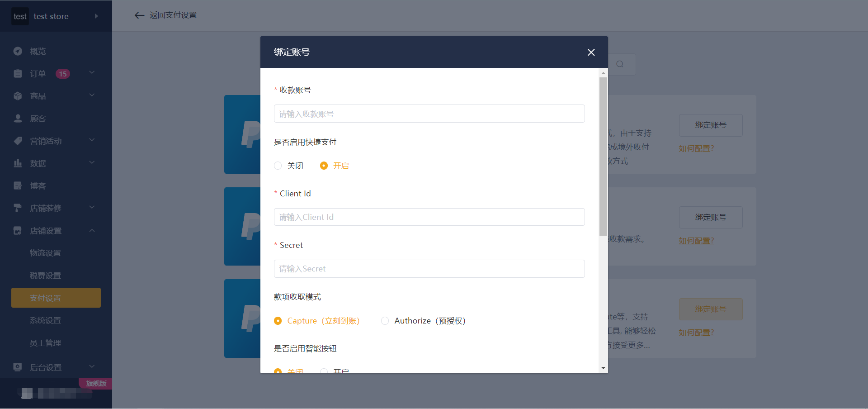Click the dialog scrollbar up arrow
Screen dimensions: 868x409
603,73
